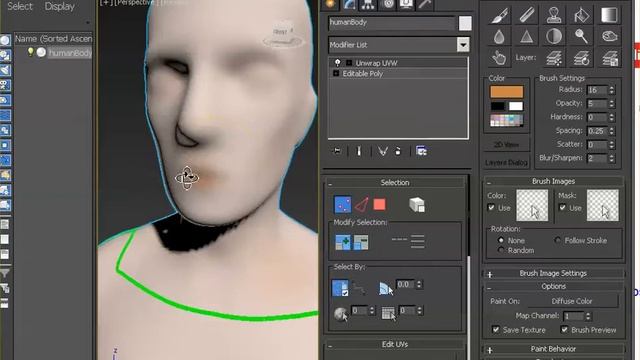640x360 pixels.
Task: Activate Polygon sub-object selection mode
Action: click(x=379, y=204)
